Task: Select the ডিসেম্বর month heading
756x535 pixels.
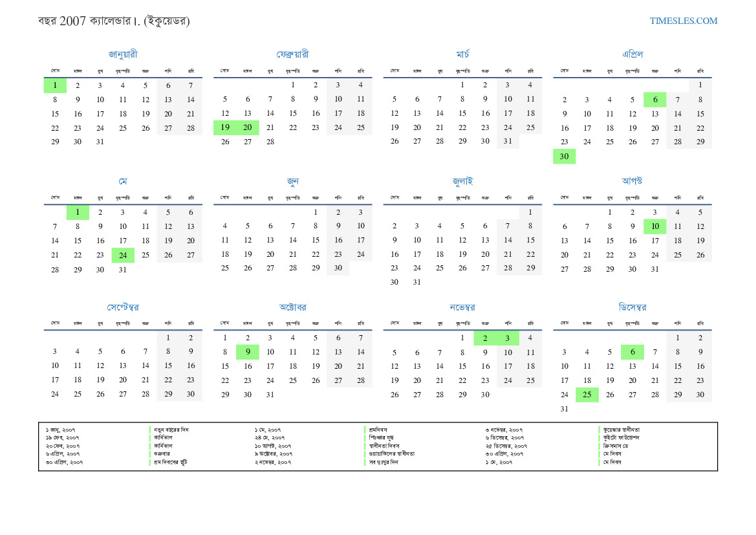Action: 632,307
